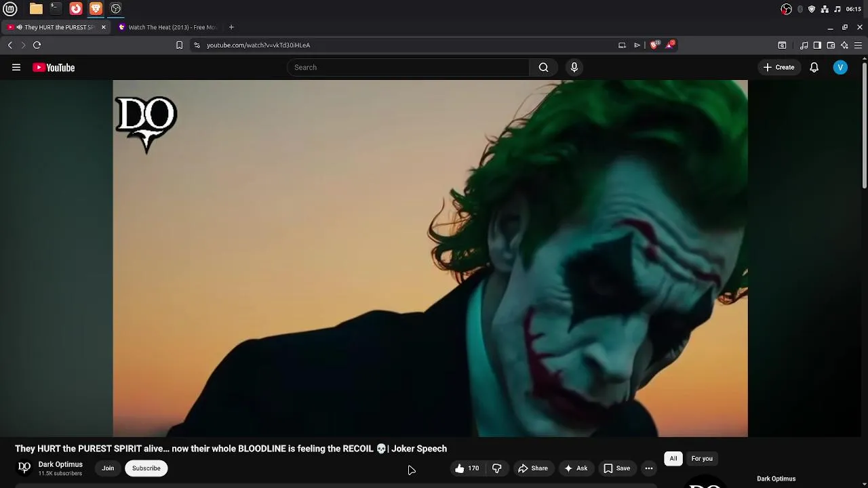Launch the terminal from the panel

[56, 9]
